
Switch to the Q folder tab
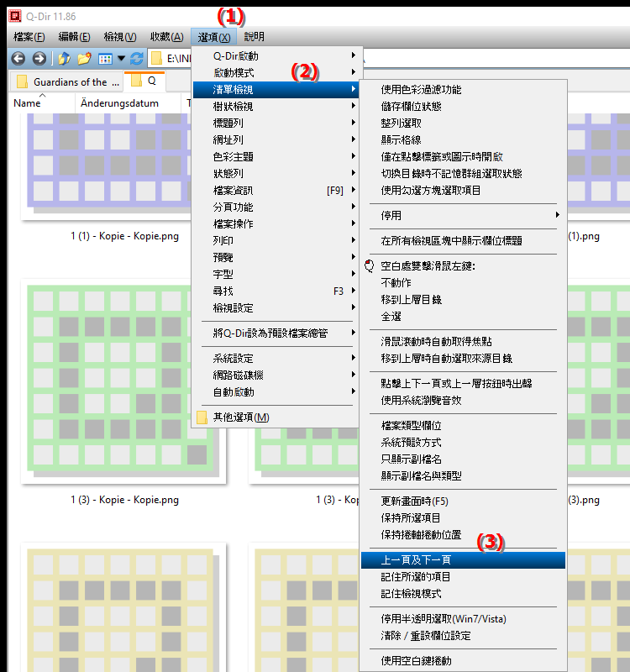(x=144, y=81)
